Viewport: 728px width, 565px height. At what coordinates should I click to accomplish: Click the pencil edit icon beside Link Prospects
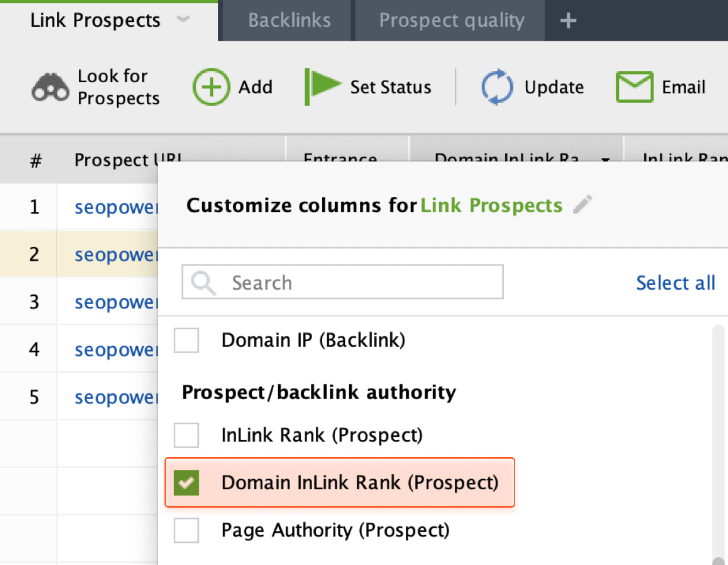point(582,204)
